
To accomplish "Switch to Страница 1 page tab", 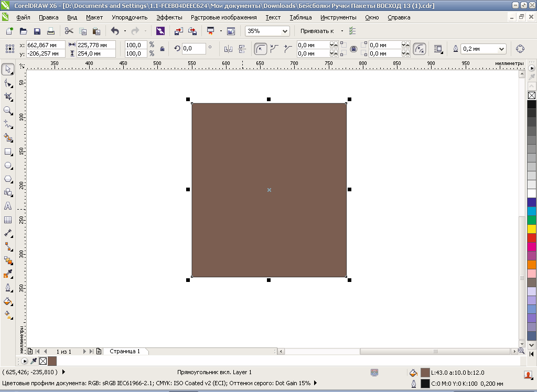I will (x=125, y=351).
